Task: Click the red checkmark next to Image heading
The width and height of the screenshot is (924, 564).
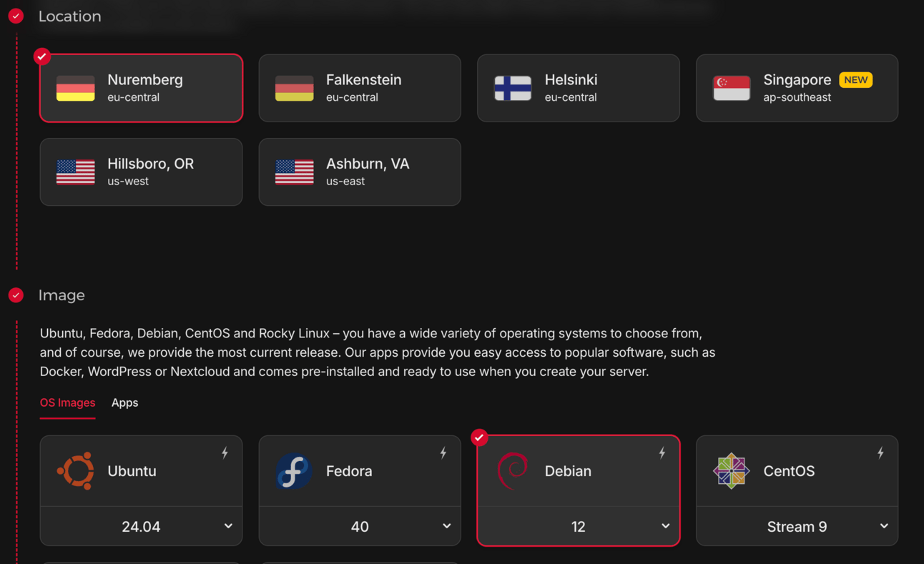Action: pos(16,295)
